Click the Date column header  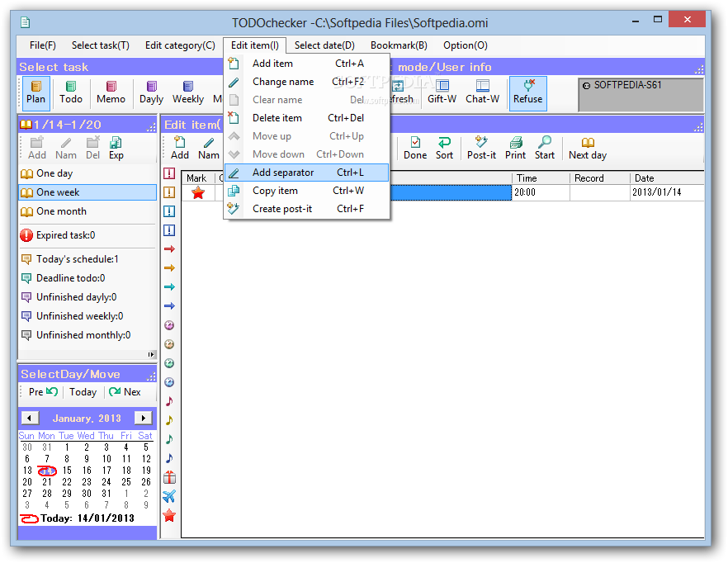point(667,178)
